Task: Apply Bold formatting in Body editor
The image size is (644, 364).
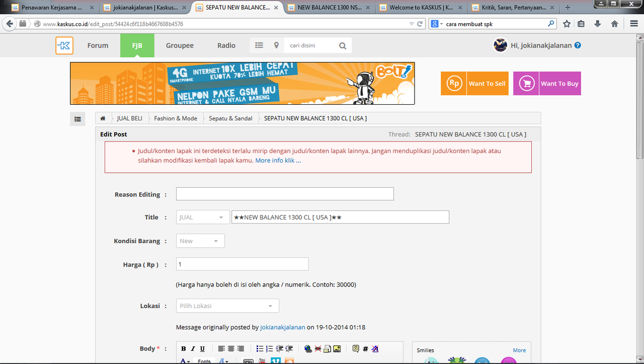Action: click(x=184, y=348)
